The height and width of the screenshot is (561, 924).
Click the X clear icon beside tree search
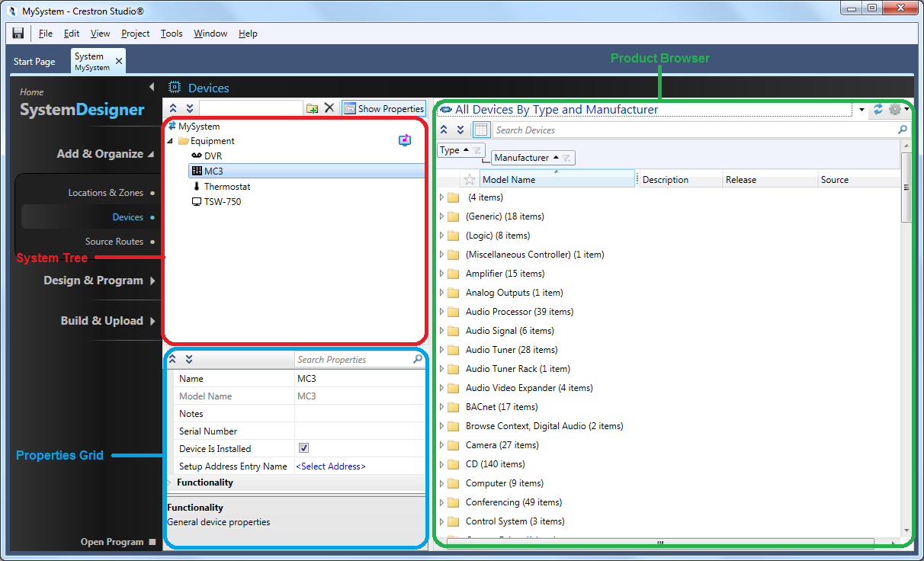coord(329,108)
